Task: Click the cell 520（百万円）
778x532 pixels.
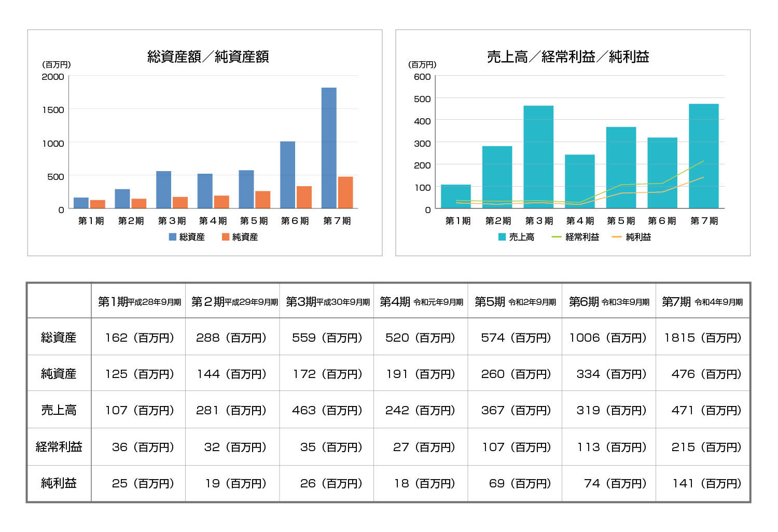Action: coord(421,338)
